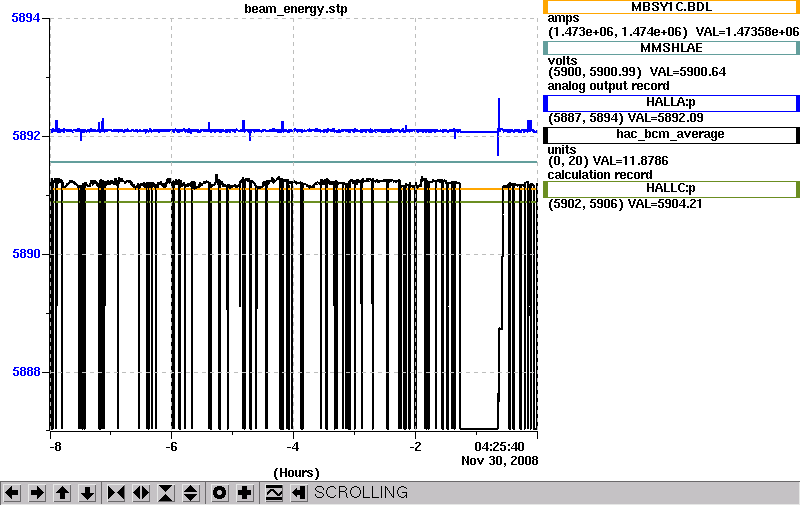Click the -6 hours x-axis label
This screenshot has width=800, height=505.
(x=171, y=447)
